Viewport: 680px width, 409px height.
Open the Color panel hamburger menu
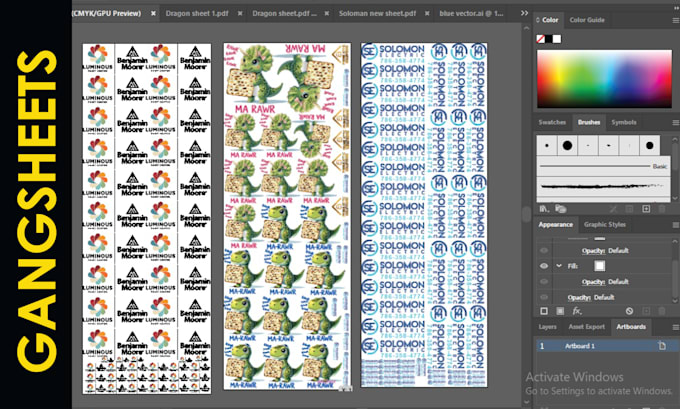point(675,20)
